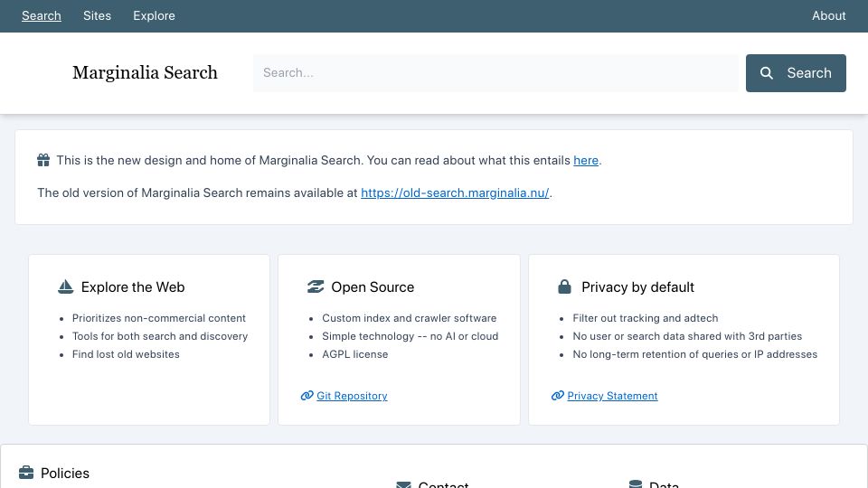The image size is (868, 488).
Task: Click 'Find lost old websites' bullet
Action: pyautogui.click(x=126, y=354)
